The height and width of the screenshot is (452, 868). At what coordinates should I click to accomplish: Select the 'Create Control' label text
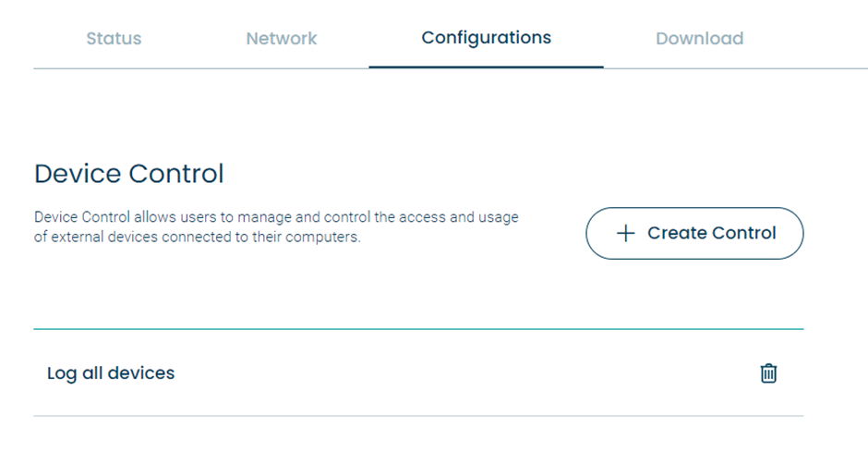[x=712, y=233]
